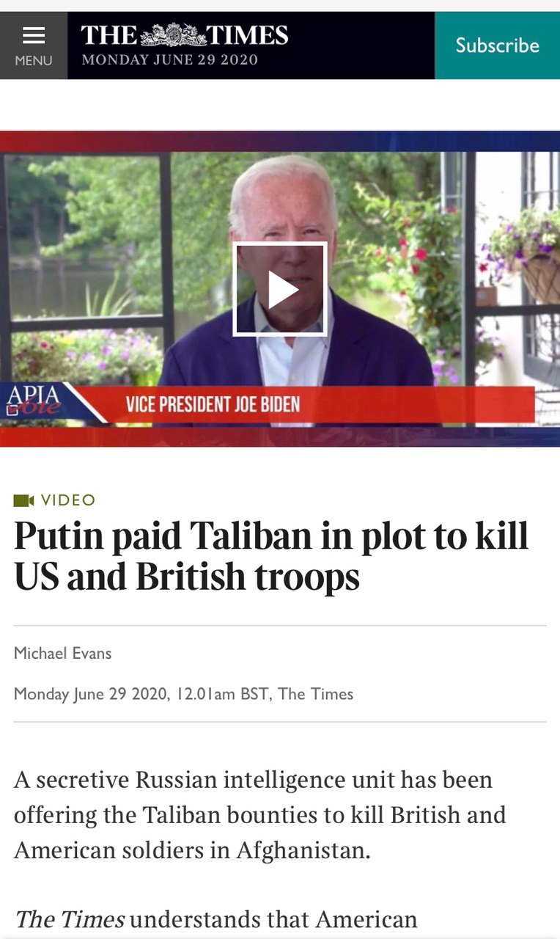The height and width of the screenshot is (939, 560).
Task: Click the APIA Vote logo in video
Action: 34,401
